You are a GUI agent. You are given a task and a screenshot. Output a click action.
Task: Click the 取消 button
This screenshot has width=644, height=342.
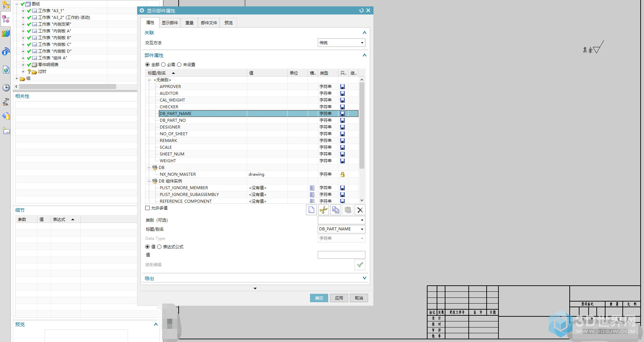359,298
